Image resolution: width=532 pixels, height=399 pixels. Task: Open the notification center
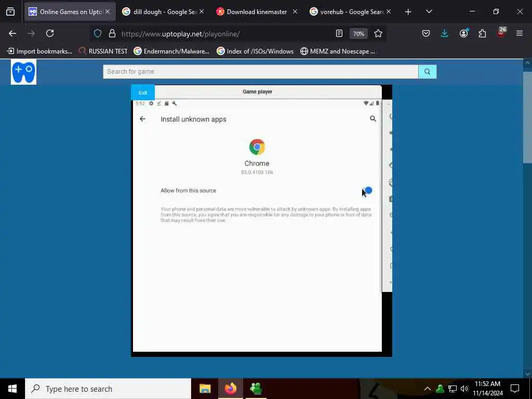click(x=515, y=389)
